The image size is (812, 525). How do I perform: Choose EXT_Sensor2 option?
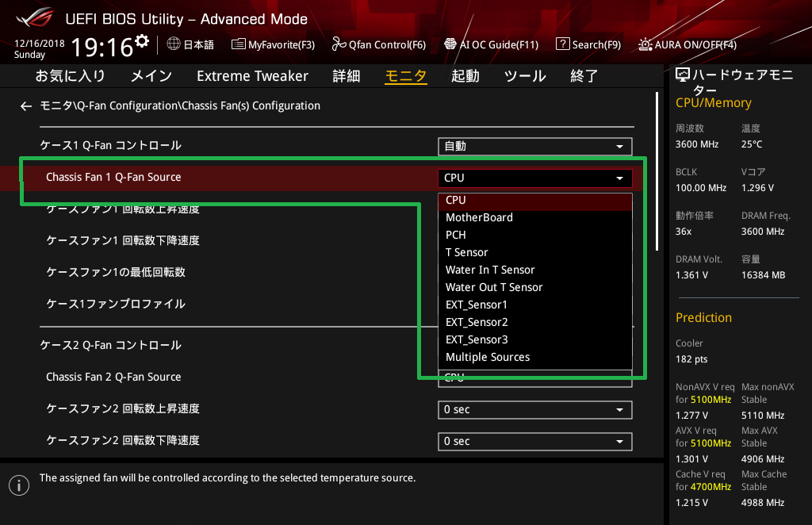[535, 323]
